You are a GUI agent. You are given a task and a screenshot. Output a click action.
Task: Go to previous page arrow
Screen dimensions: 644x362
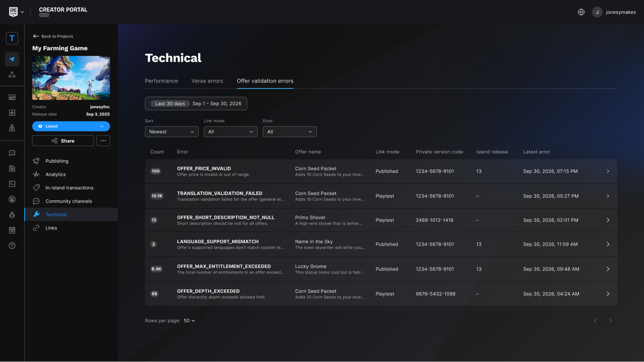pyautogui.click(x=595, y=321)
